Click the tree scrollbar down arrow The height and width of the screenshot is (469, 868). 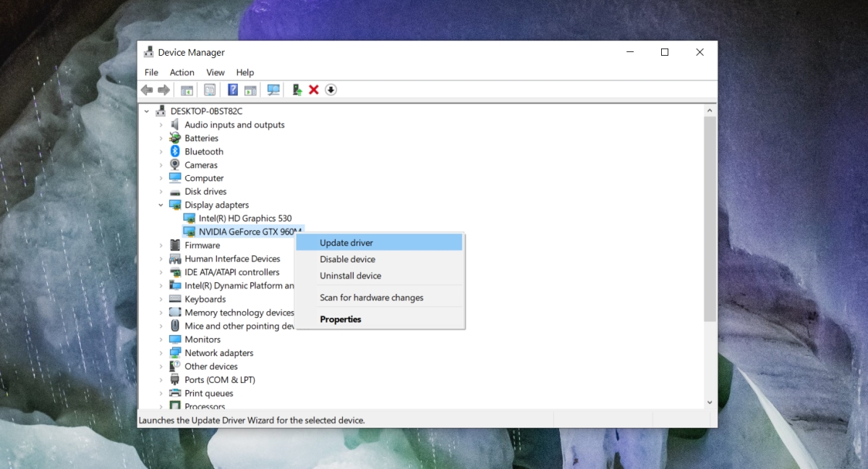click(x=710, y=402)
